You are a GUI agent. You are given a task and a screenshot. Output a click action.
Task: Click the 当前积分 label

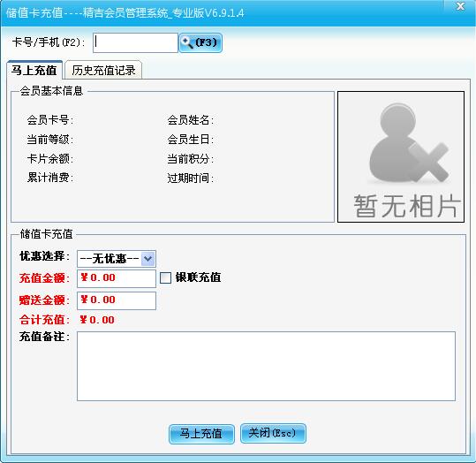click(191, 158)
